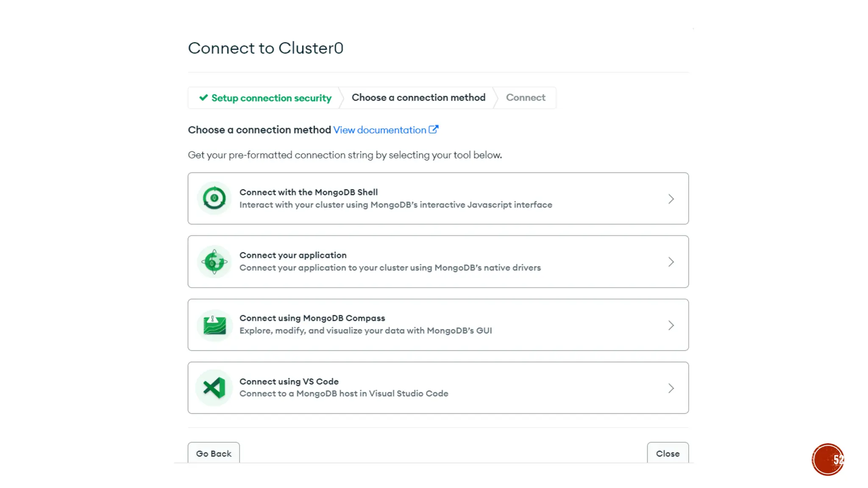Select the Connect step tab
The width and height of the screenshot is (868, 488).
tap(526, 97)
